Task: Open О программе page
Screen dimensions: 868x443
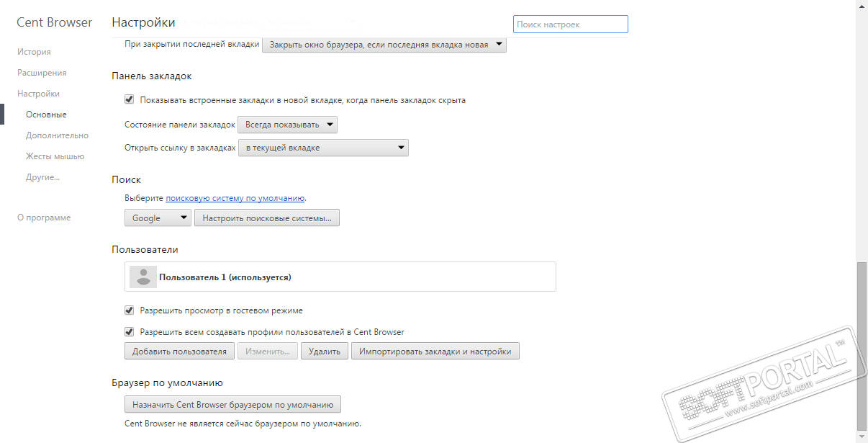Action: [44, 218]
